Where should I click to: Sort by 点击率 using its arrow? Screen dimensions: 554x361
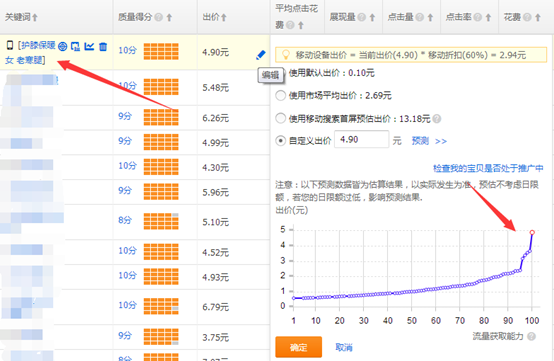coord(488,17)
